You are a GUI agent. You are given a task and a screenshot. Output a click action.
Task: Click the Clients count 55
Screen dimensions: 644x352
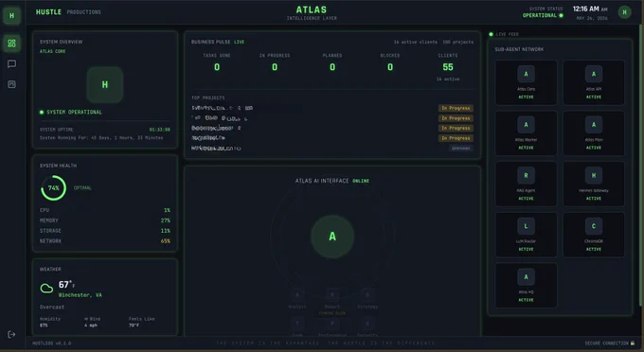pos(448,67)
